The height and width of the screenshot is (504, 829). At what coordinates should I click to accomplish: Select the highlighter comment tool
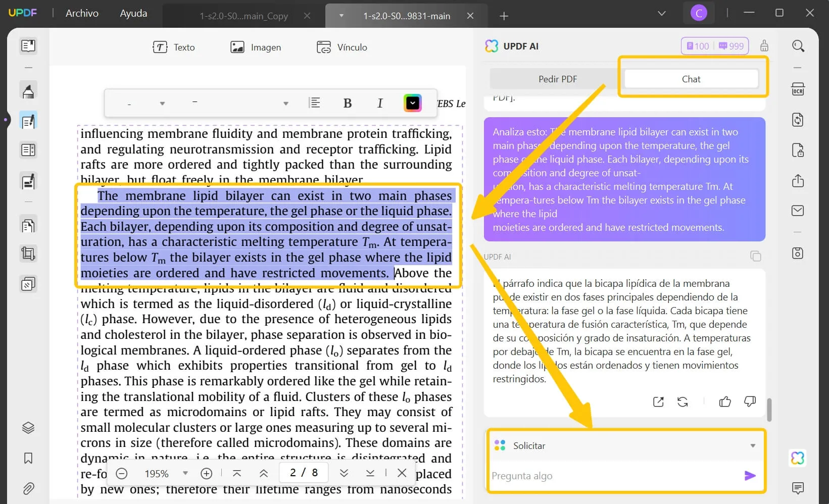click(x=28, y=91)
